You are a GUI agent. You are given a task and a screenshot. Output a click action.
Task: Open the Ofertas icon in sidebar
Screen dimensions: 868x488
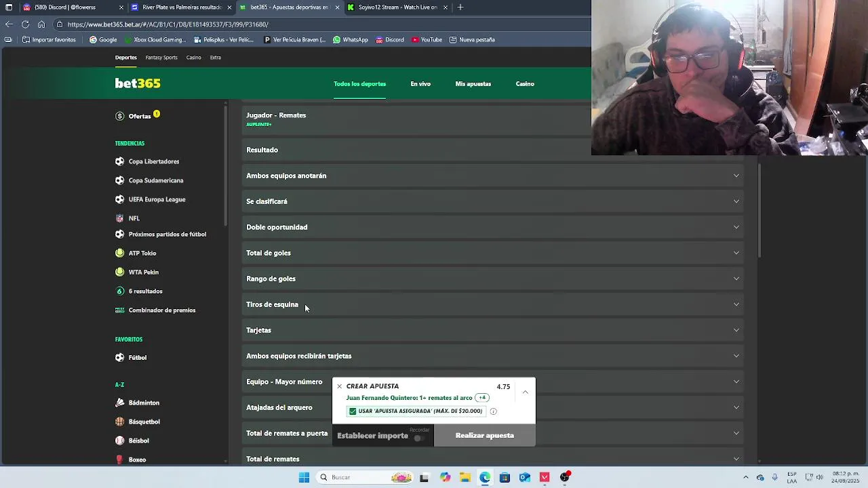pos(120,116)
